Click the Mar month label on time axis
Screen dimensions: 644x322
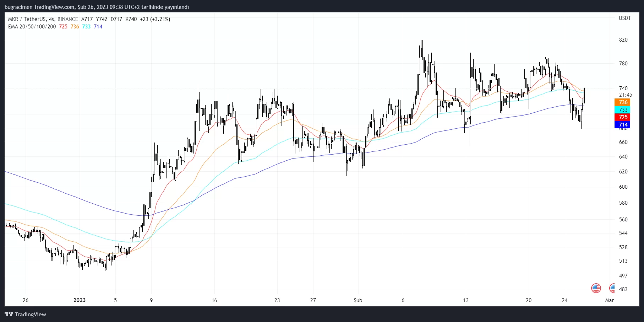tap(609, 300)
